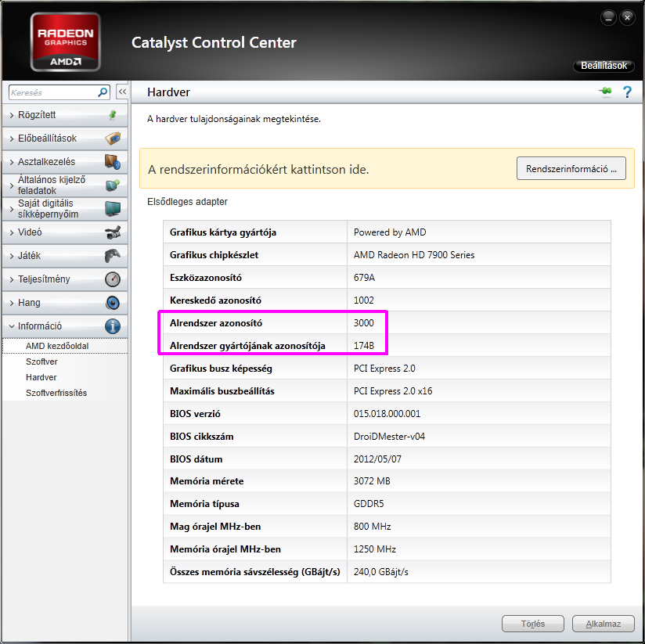The image size is (645, 644).
Task: Close the Catalyst Control Center window
Action: pos(627,18)
